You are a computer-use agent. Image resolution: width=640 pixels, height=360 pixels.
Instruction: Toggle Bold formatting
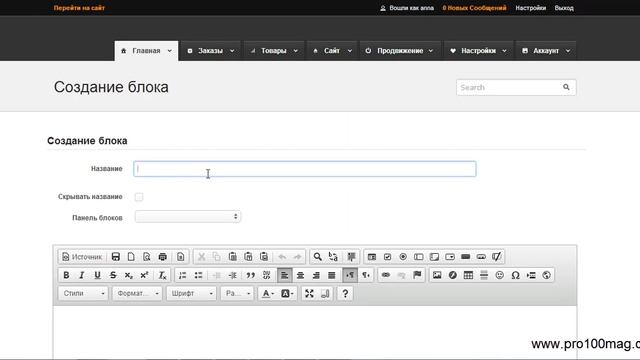66,275
